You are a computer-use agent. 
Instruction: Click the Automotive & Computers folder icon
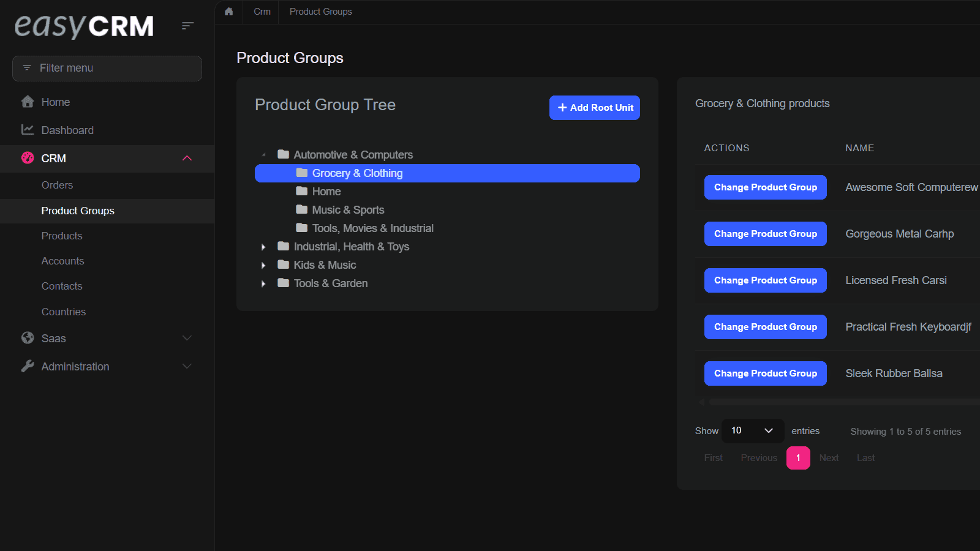coord(283,154)
